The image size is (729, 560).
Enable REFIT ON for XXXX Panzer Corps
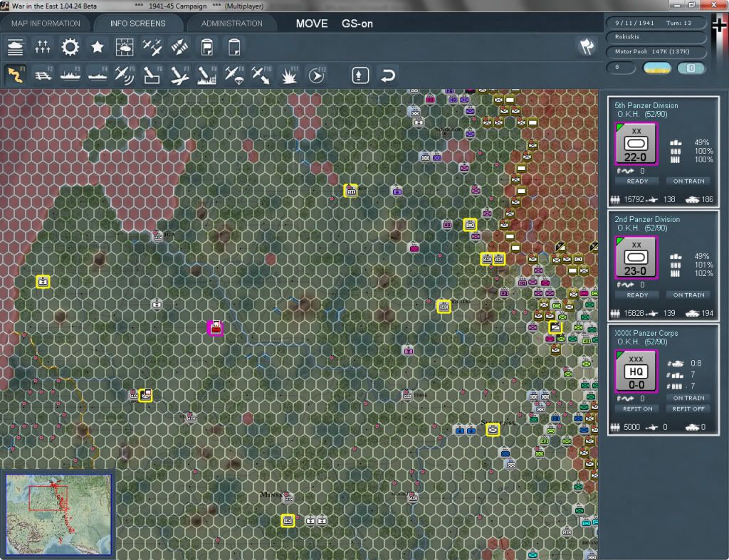pos(637,409)
